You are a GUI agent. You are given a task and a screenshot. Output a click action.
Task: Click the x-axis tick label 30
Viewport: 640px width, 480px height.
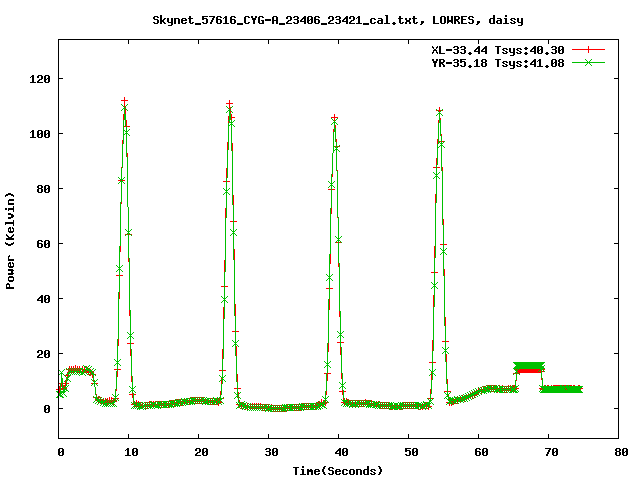tap(271, 452)
